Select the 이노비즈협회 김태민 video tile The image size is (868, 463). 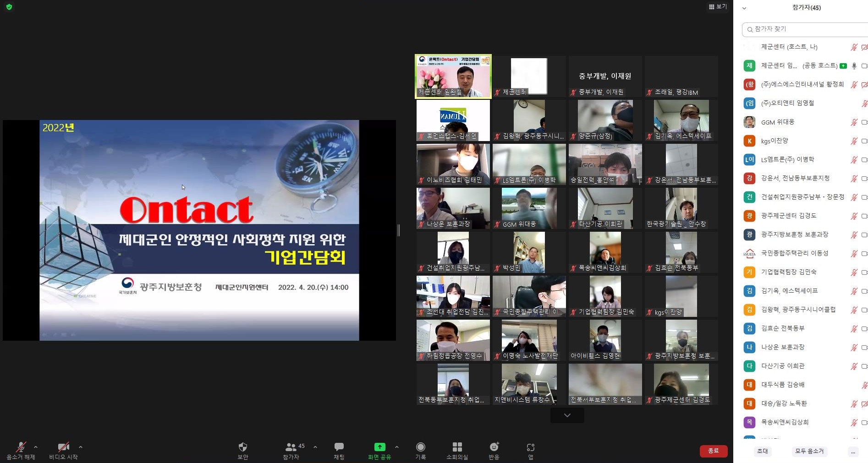453,164
